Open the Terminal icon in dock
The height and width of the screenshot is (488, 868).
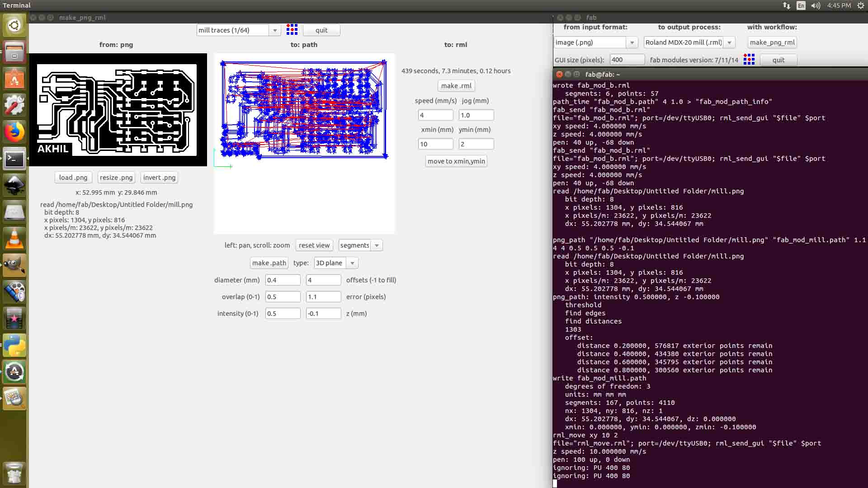pos(14,159)
